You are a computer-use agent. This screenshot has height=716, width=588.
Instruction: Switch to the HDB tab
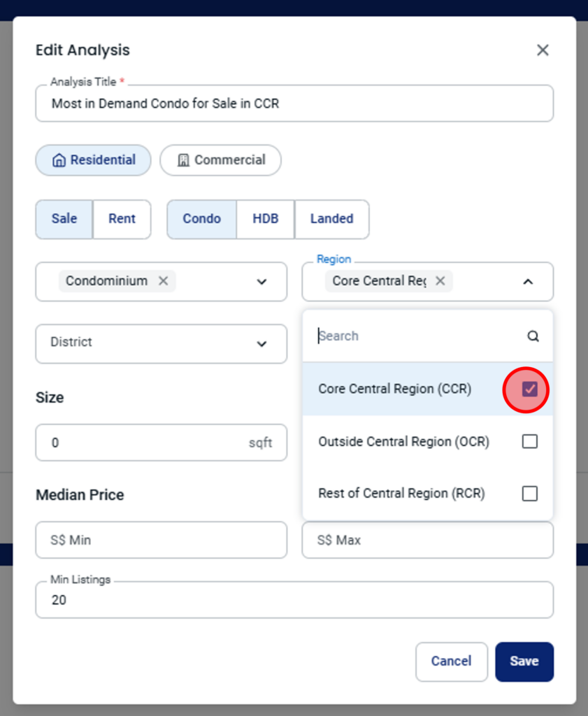[265, 219]
